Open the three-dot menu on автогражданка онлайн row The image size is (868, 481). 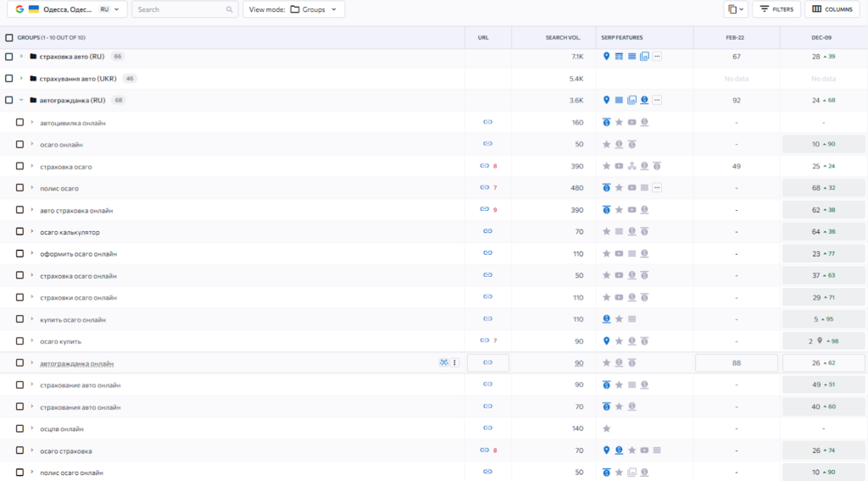pyautogui.click(x=455, y=362)
